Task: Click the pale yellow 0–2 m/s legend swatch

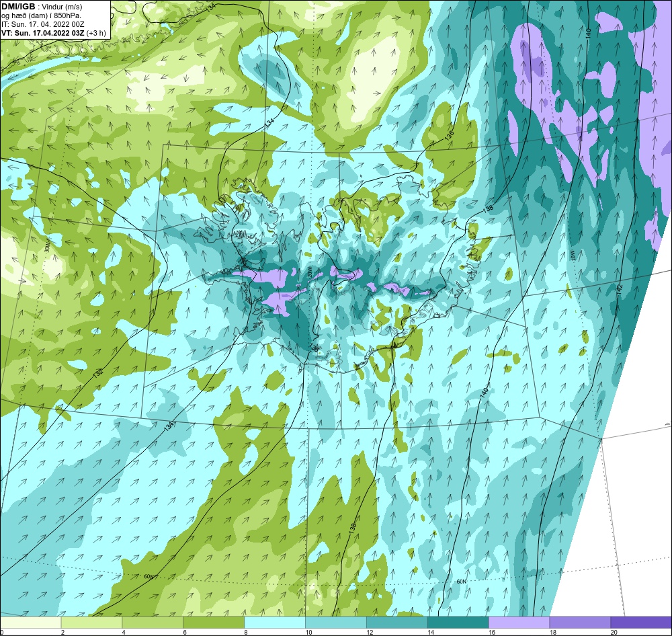Action: click(31, 622)
